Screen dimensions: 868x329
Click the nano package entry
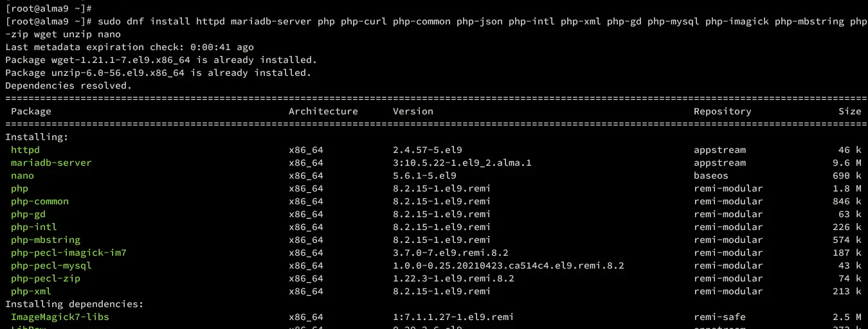(x=23, y=175)
